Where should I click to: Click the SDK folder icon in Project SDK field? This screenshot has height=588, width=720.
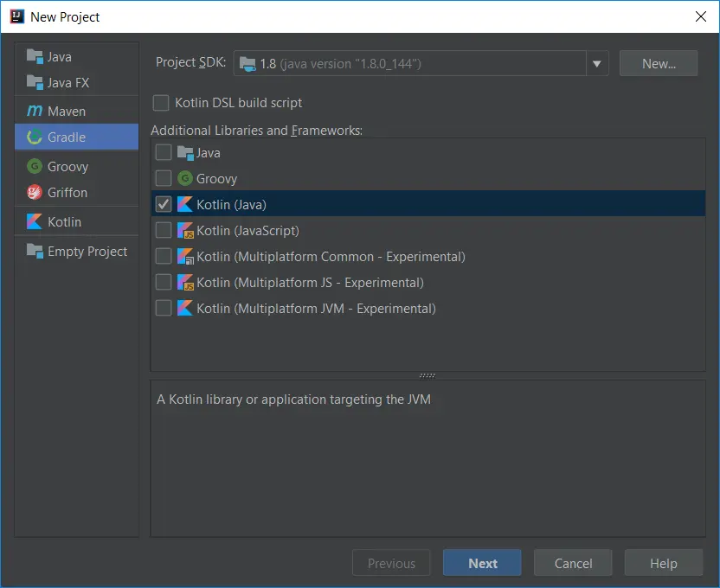[247, 64]
